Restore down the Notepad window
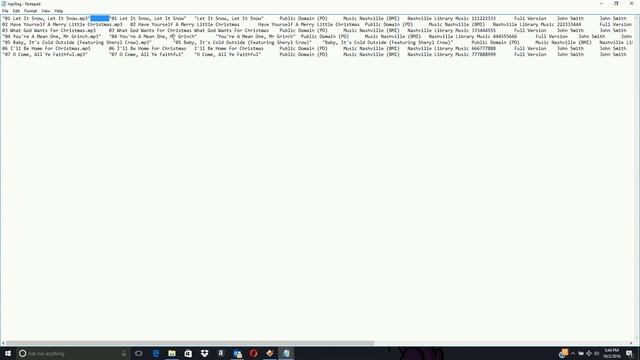The height and width of the screenshot is (360, 640). 616,4
